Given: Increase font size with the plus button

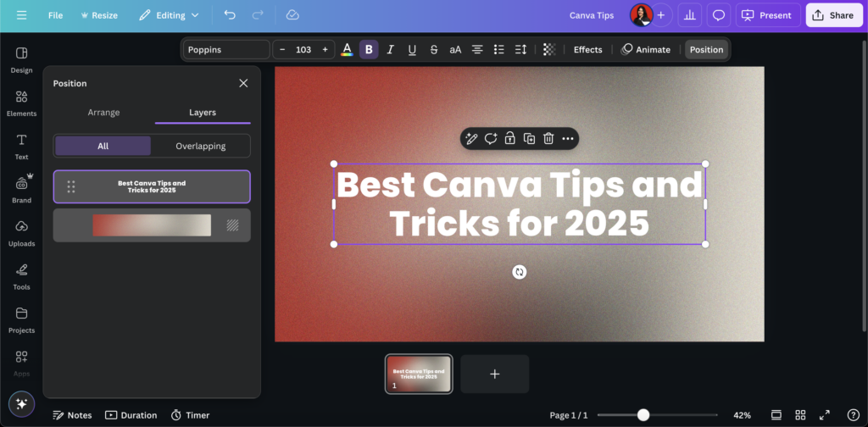Looking at the screenshot, I should click(x=325, y=50).
